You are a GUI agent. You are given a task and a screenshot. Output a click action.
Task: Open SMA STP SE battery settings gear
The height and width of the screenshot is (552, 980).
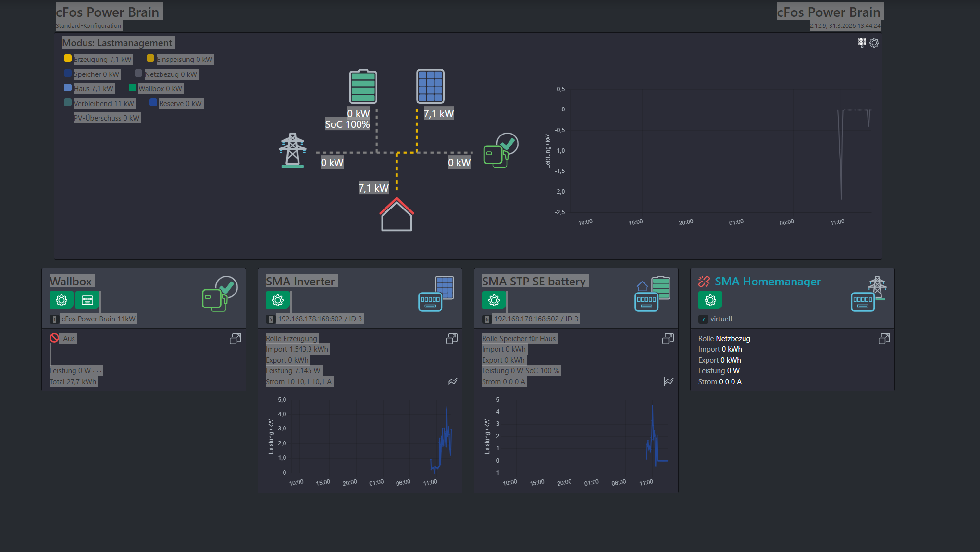click(494, 300)
